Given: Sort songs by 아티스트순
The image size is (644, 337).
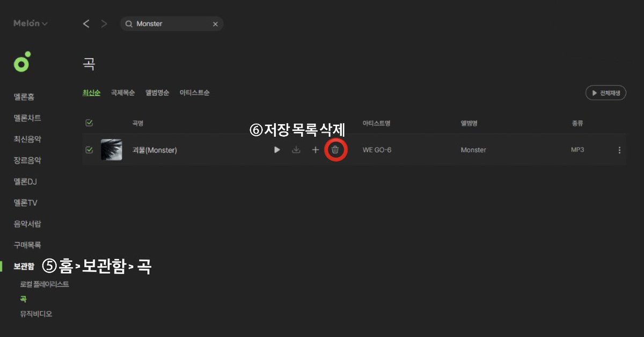Looking at the screenshot, I should click(194, 93).
